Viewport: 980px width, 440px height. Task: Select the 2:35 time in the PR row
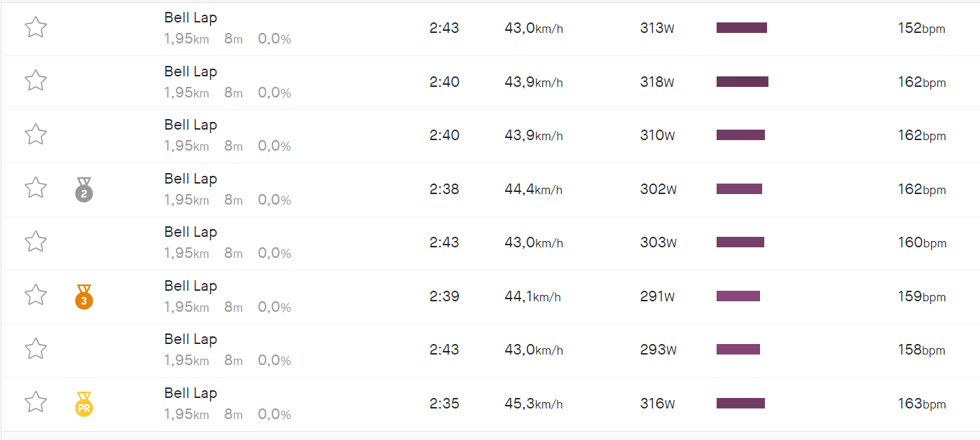point(444,404)
